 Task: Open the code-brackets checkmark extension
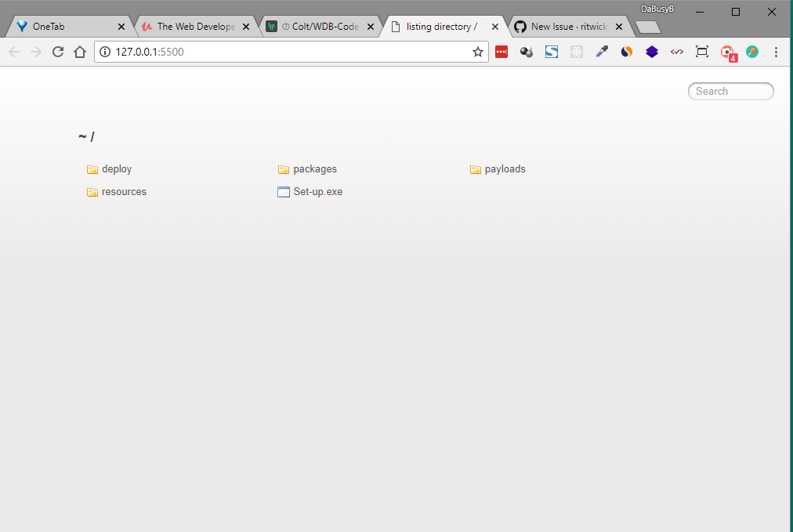(x=677, y=52)
